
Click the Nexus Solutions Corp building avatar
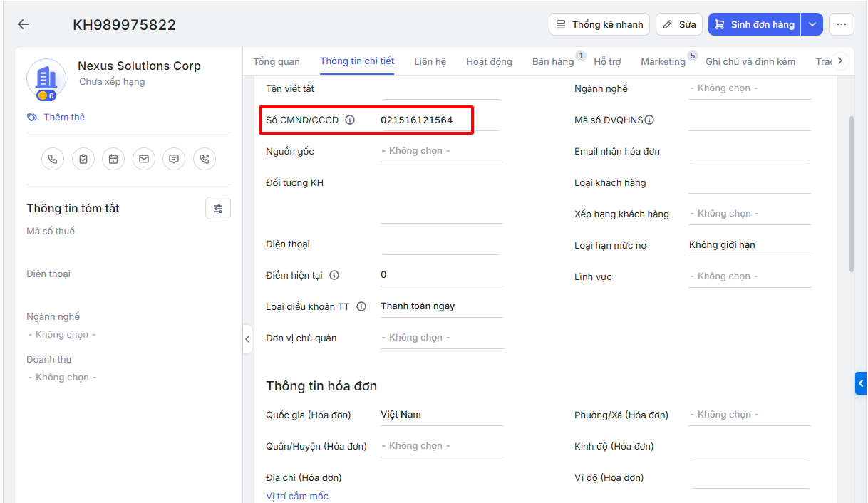point(46,79)
